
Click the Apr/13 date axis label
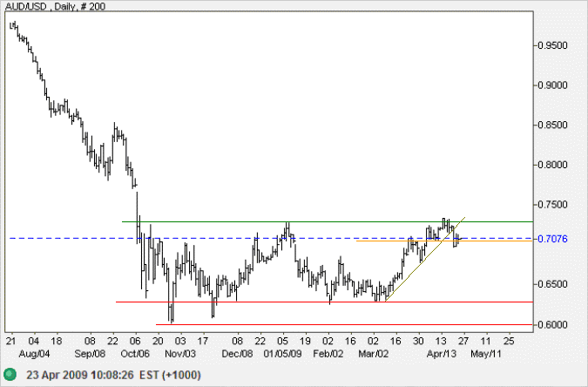(x=442, y=354)
